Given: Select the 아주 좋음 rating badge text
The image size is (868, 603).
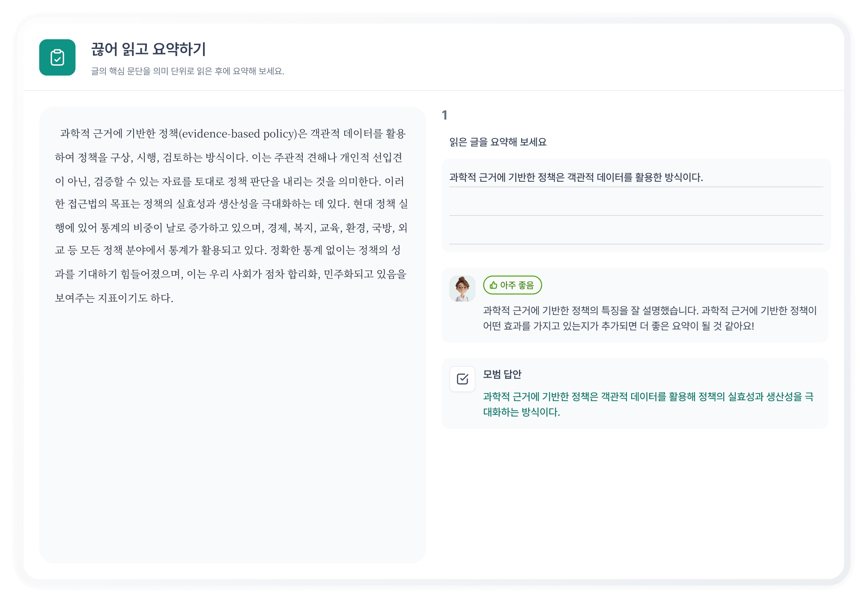Looking at the screenshot, I should coord(517,285).
